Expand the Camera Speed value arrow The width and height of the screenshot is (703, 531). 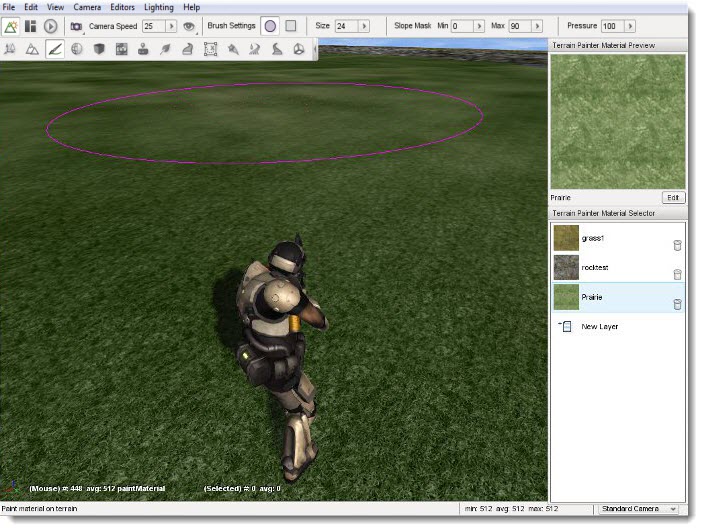[x=171, y=26]
